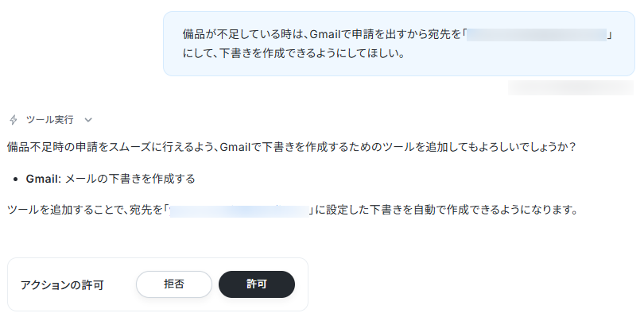Select the user's blue message bubble
644x313 pixels.
(399, 44)
